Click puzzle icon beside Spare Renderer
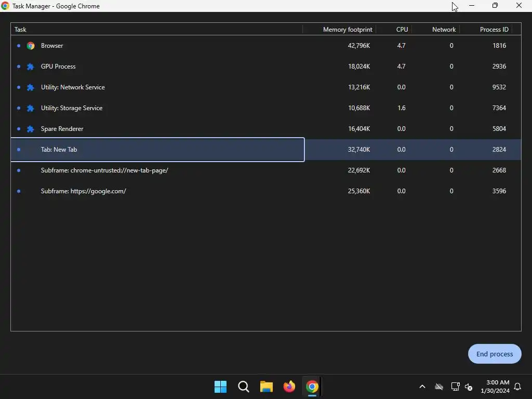Viewport: 532px width, 399px height. tap(31, 129)
